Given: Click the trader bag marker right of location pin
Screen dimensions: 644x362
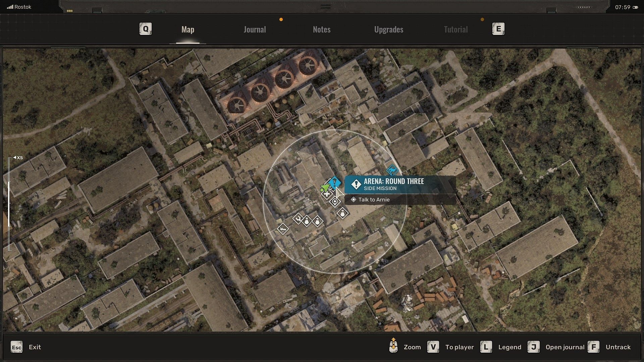Looking at the screenshot, I should point(342,213).
